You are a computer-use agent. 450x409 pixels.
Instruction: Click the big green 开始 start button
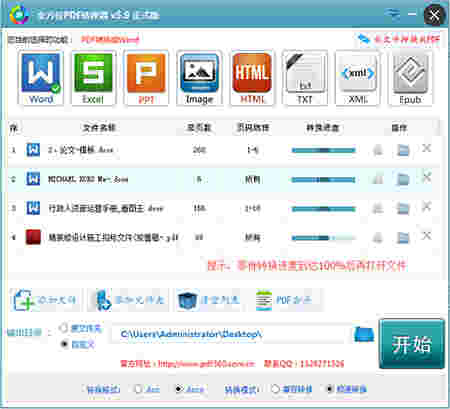(x=412, y=344)
